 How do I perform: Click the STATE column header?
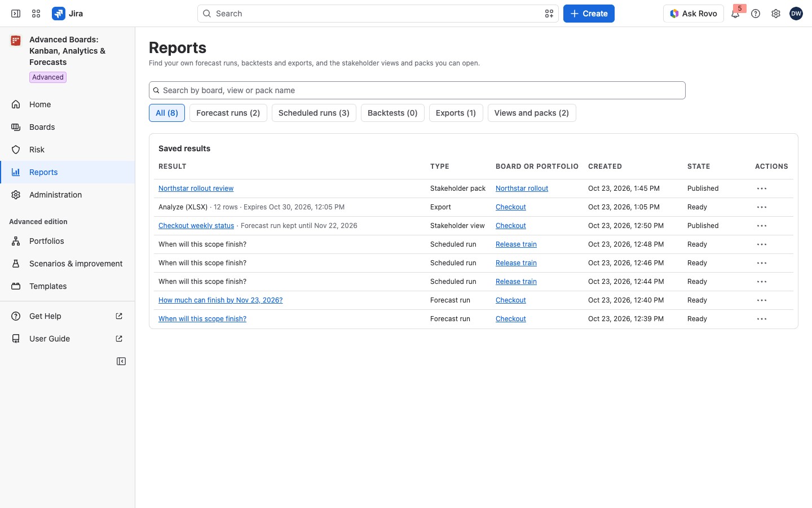(x=699, y=167)
